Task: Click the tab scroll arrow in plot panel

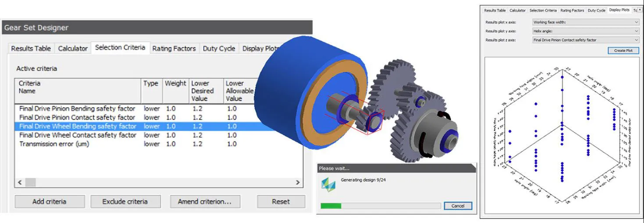Action: pos(639,10)
